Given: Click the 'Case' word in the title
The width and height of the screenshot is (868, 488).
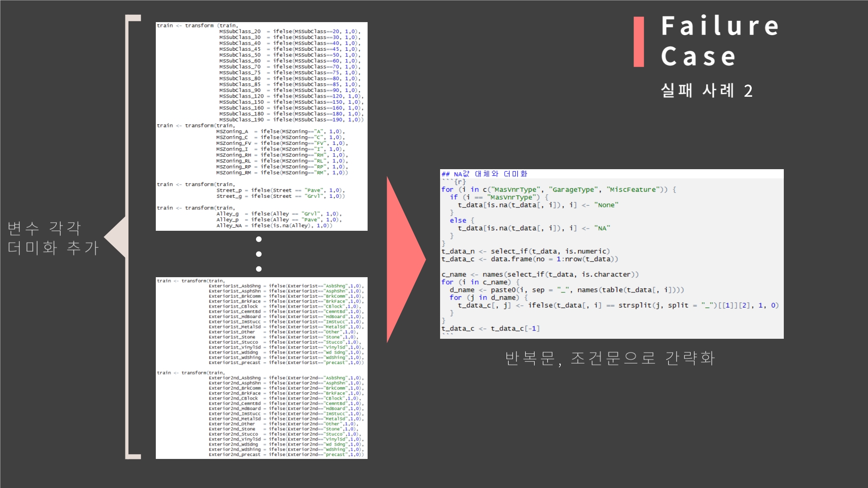Looking at the screenshot, I should 698,57.
